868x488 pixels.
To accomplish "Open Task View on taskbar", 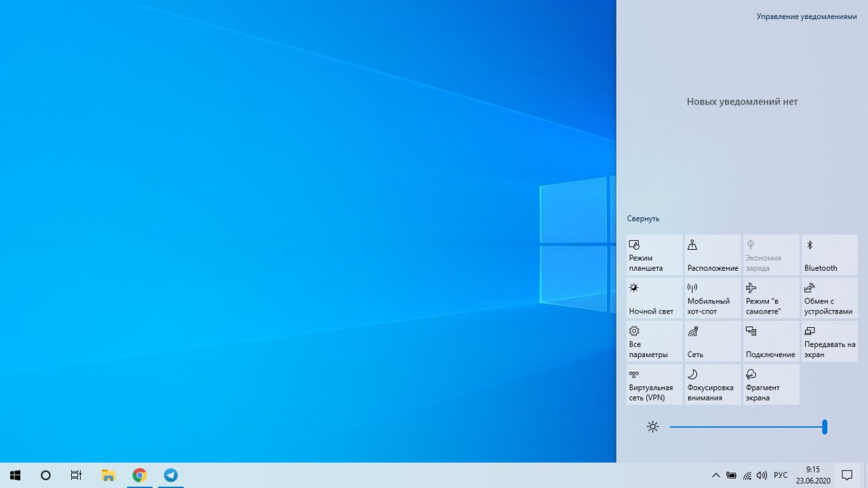I will click(76, 475).
